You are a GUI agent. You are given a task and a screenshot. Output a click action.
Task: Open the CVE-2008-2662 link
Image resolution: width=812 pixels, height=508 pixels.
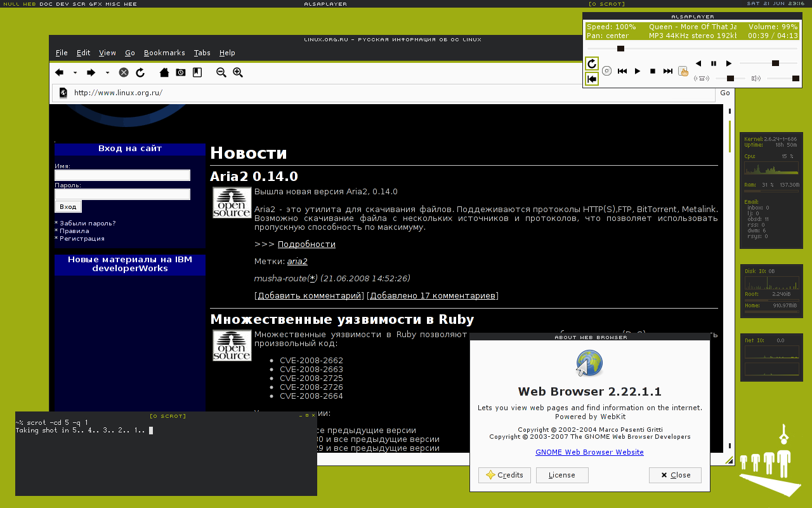point(311,360)
